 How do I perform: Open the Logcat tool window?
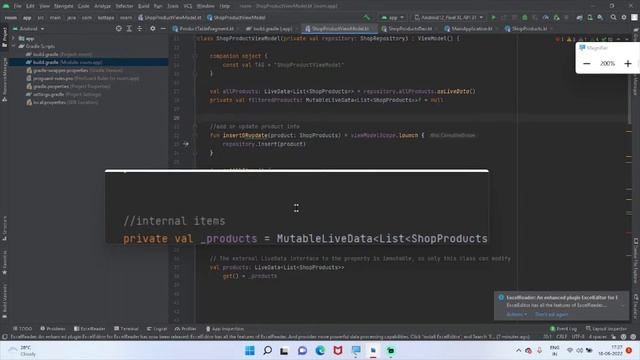pyautogui.click(x=157, y=329)
